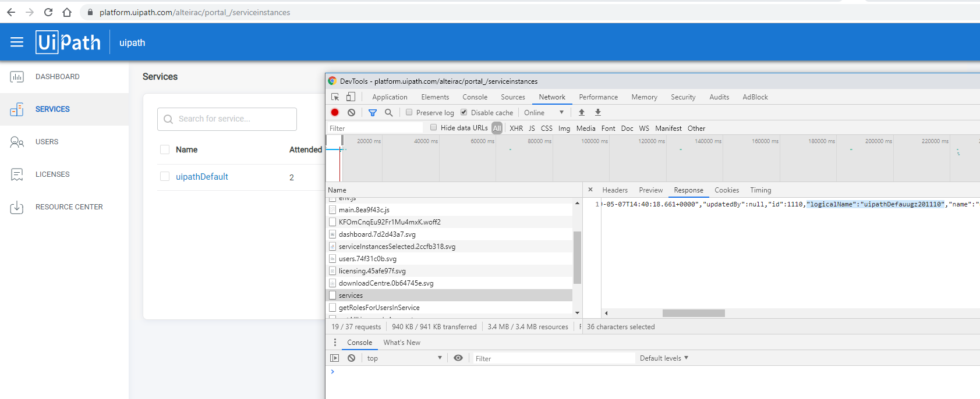The image size is (980, 399).
Task: Check Hide data URLs
Action: click(x=433, y=127)
